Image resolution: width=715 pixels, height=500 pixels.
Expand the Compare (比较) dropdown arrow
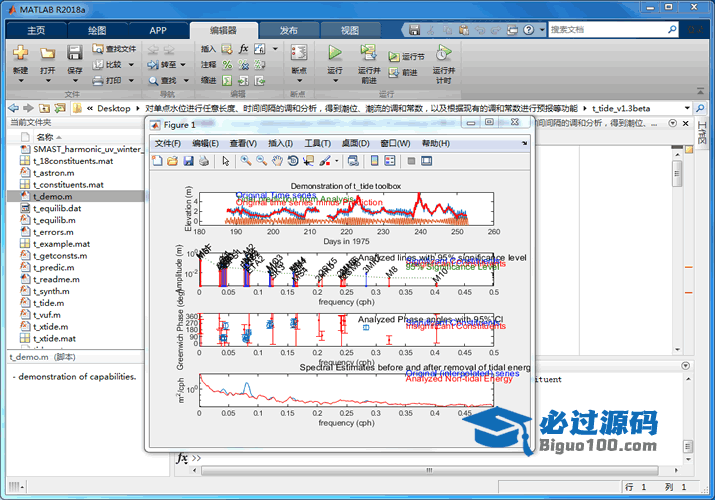click(x=131, y=65)
